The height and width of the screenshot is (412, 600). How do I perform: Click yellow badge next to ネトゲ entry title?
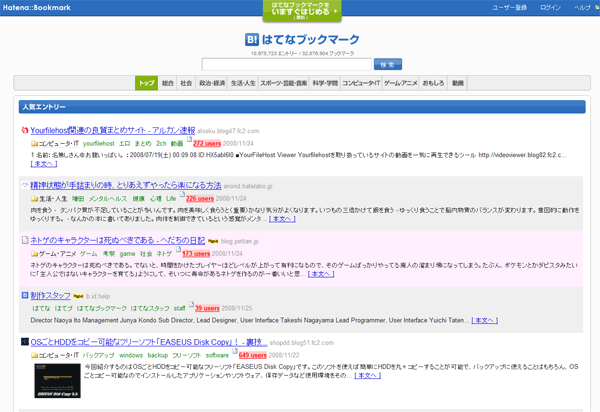point(213,241)
